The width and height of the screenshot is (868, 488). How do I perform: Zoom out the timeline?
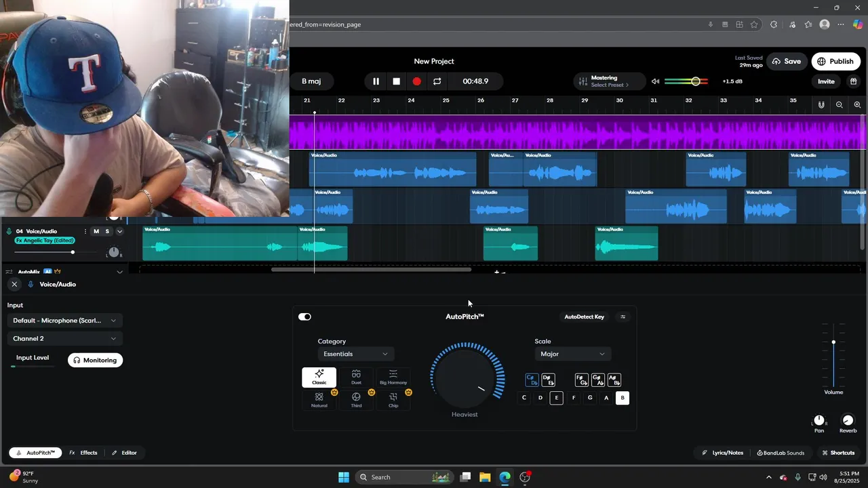tap(840, 105)
